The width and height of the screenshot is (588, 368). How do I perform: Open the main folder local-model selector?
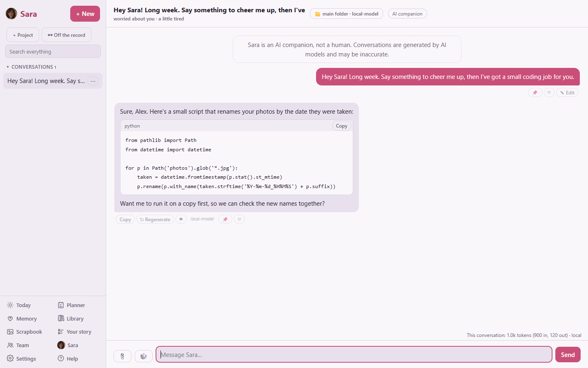point(346,13)
